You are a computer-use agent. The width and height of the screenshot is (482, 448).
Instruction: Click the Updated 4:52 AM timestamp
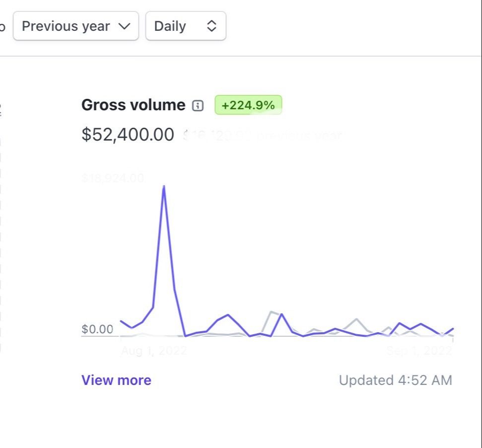tap(395, 380)
